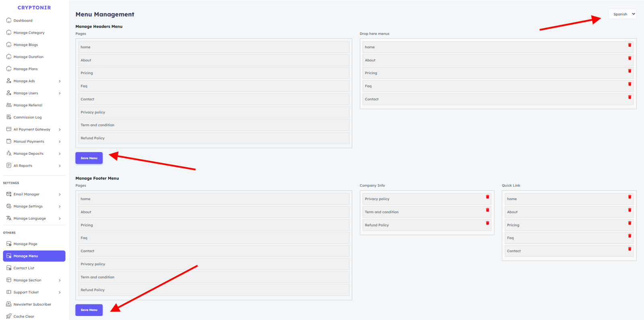Select 'Refund Policy' in footer Pages list
Screen dimensions: 644x320
click(214, 290)
